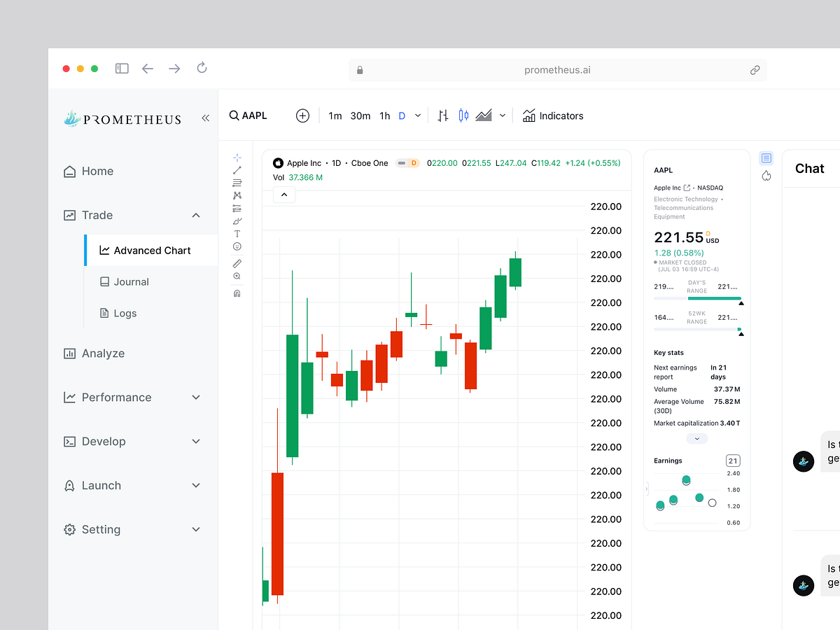Expand the Performance section chevron
Image resolution: width=840 pixels, height=630 pixels.
[x=196, y=398]
